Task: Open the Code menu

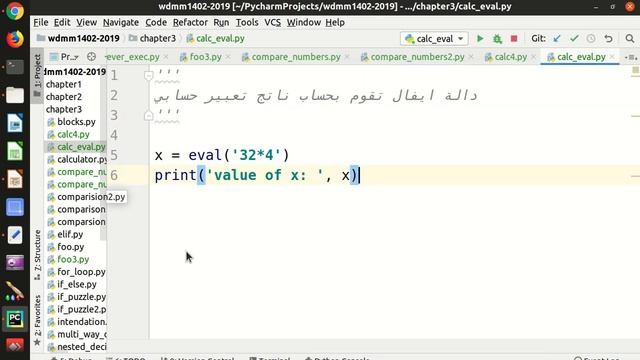Action: pos(156,22)
